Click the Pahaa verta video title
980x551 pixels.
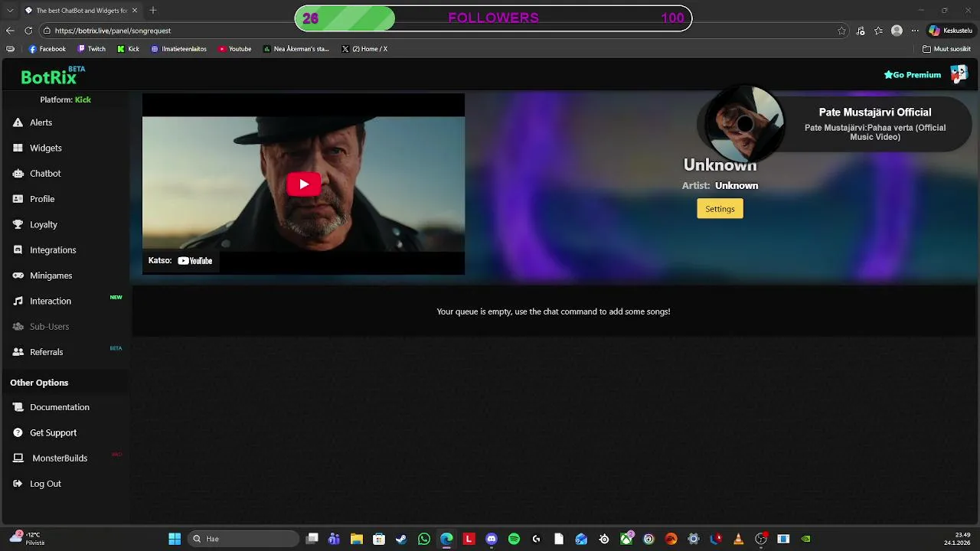[x=875, y=132]
